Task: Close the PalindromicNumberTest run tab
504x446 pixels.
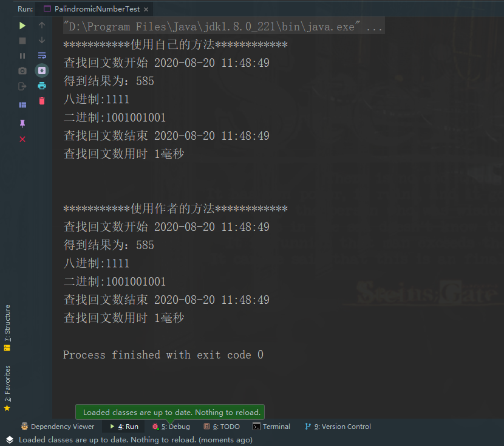Action: pyautogui.click(x=146, y=9)
